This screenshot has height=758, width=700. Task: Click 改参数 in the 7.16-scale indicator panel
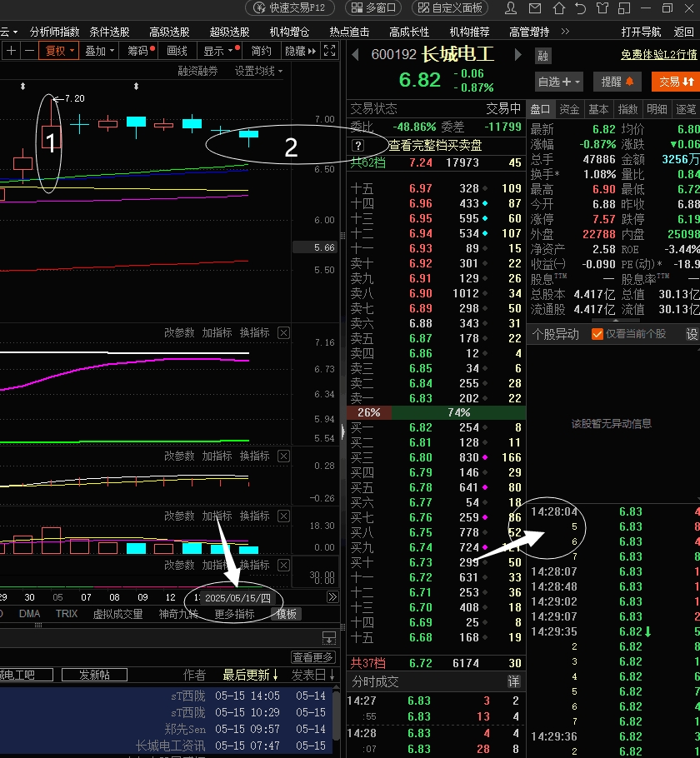179,332
